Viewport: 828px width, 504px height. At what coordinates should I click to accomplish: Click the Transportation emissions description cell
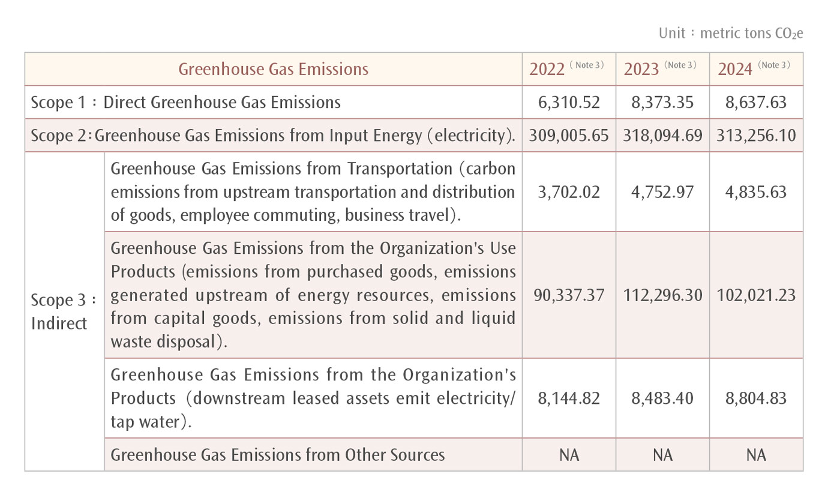tap(313, 192)
